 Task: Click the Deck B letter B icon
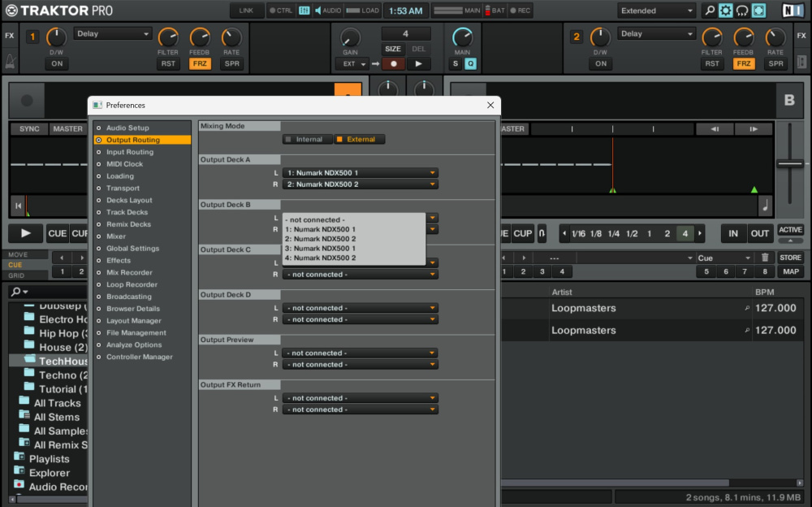789,100
